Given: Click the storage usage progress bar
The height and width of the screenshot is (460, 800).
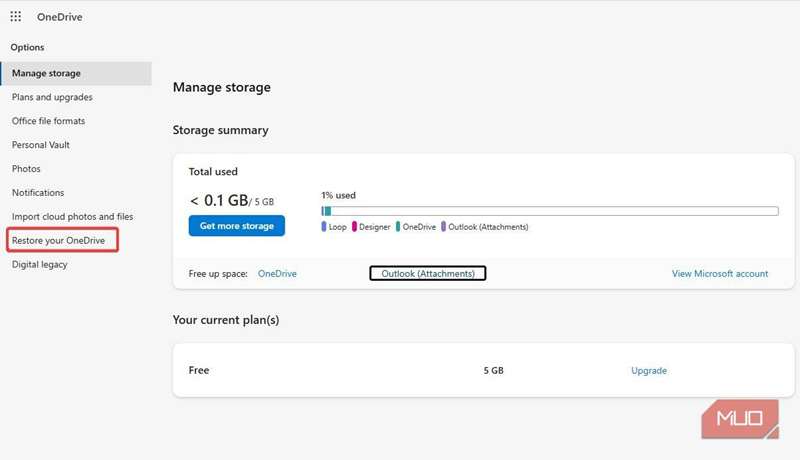Looking at the screenshot, I should 550,211.
